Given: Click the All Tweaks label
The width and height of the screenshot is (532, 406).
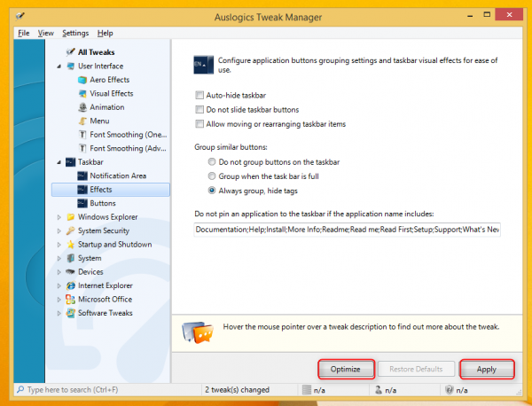Looking at the screenshot, I should (x=97, y=52).
